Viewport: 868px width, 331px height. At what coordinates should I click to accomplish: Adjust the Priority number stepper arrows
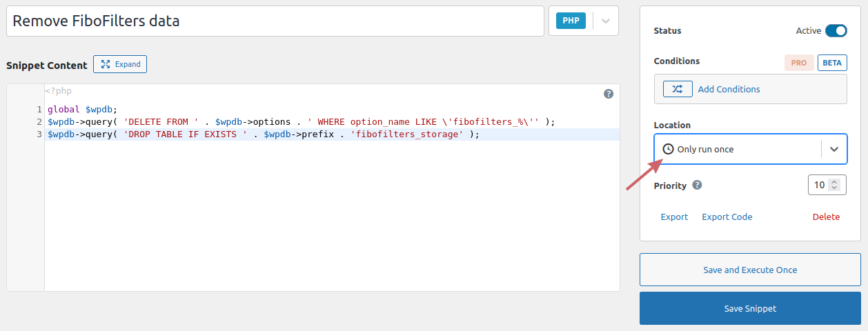click(x=834, y=185)
